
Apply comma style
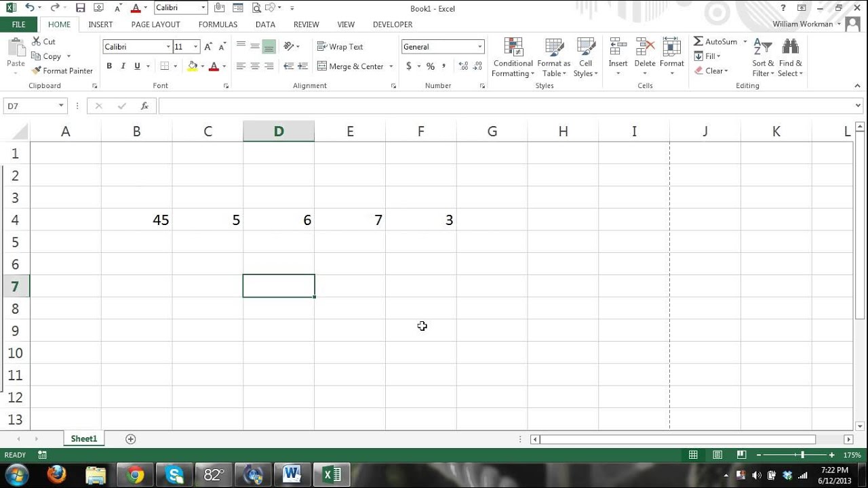coord(443,66)
